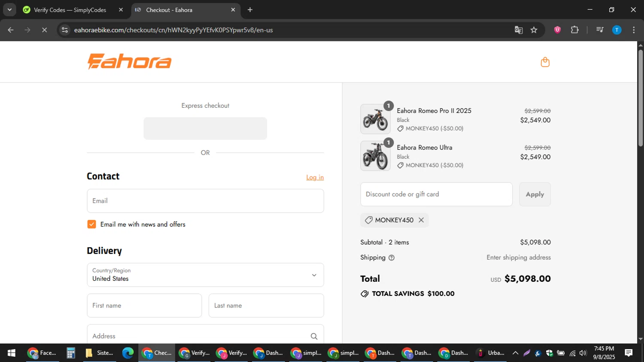Click the Apply discount button
This screenshot has height=362, width=644.
(535, 194)
